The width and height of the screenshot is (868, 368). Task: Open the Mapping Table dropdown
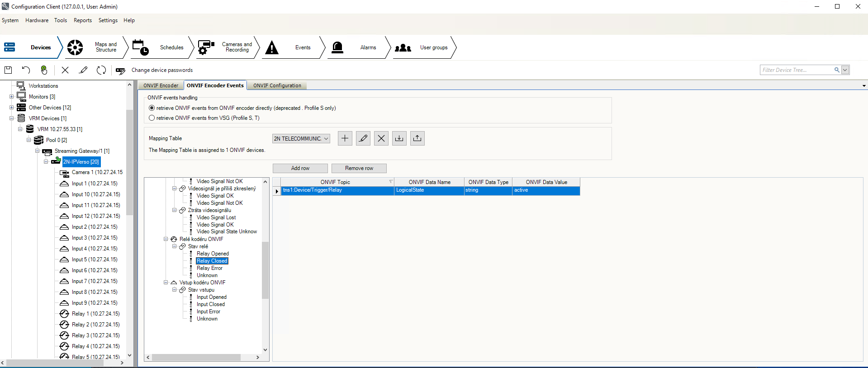(x=301, y=139)
